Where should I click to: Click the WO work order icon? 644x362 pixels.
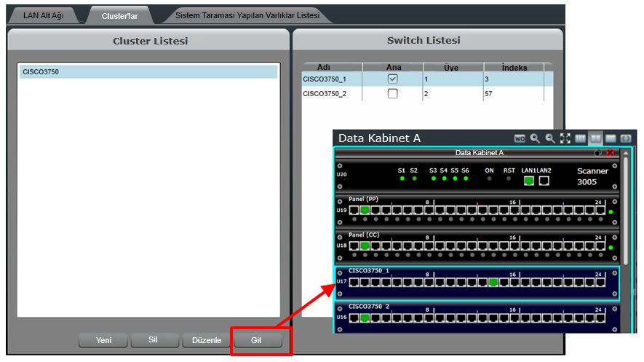coord(520,138)
